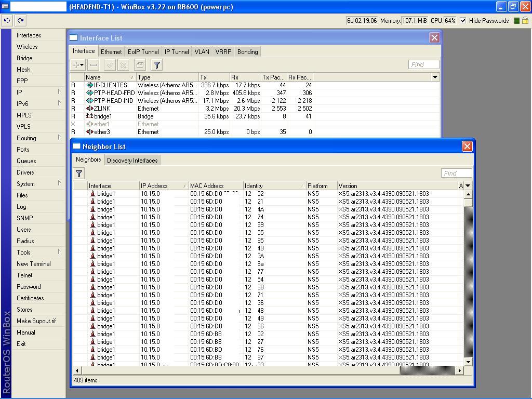This screenshot has height=399, width=532.
Task: Click the comment icon in Interface List toolbar
Action: (x=140, y=65)
